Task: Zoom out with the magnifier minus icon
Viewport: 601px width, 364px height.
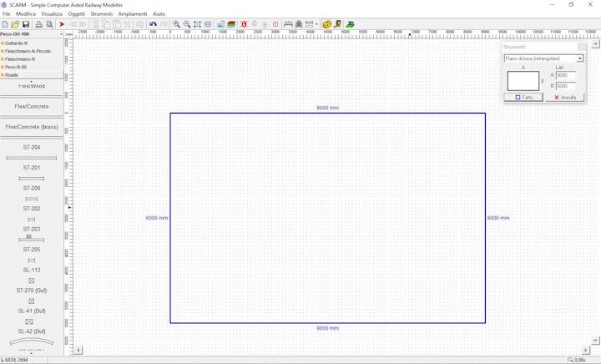Action: click(186, 24)
